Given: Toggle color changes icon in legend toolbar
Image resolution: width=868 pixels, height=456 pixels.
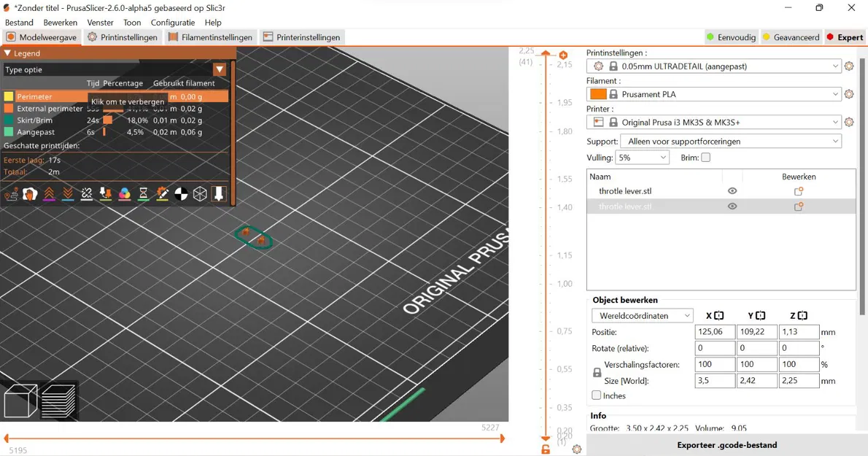Looking at the screenshot, I should tap(125, 193).
